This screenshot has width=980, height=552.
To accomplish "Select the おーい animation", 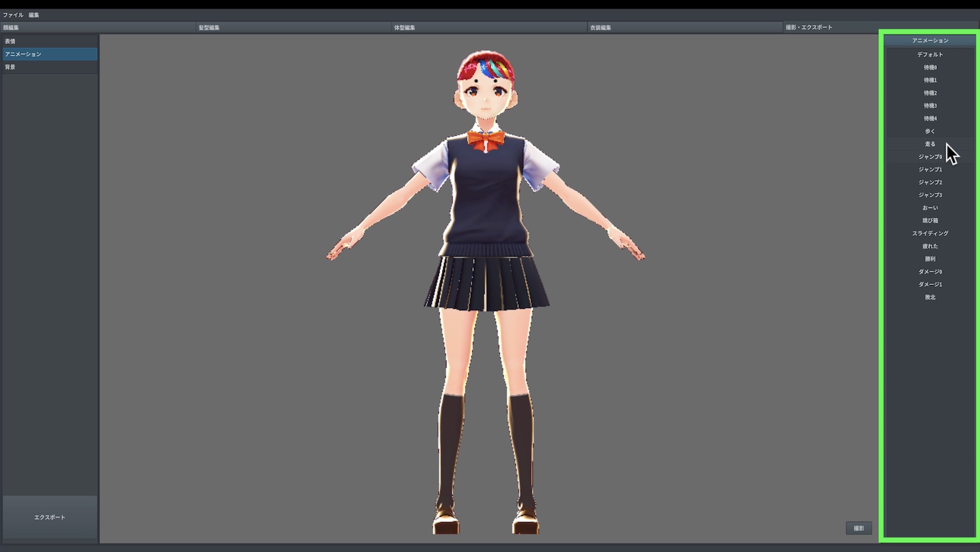I will 930,208.
